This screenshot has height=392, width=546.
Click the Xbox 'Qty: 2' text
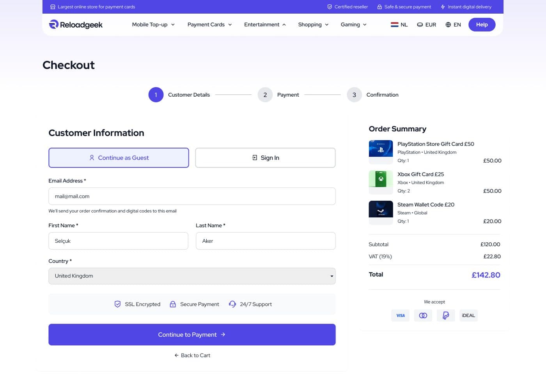pos(404,191)
